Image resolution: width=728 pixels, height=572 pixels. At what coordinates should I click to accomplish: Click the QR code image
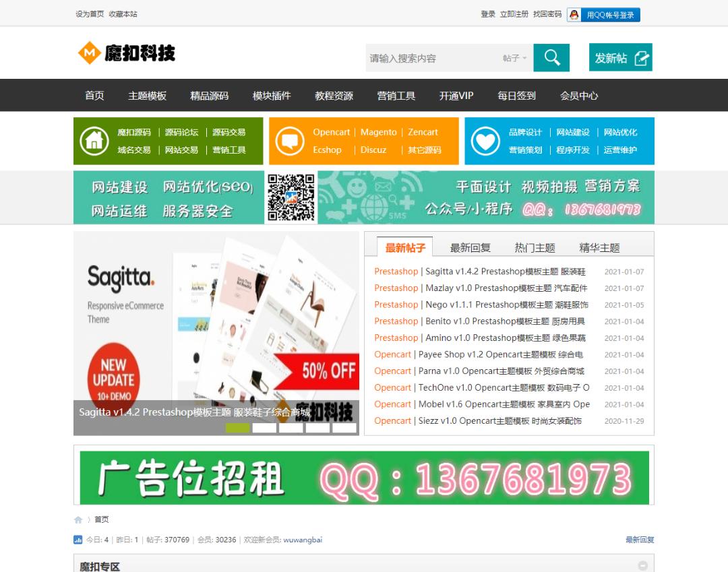[x=291, y=197]
